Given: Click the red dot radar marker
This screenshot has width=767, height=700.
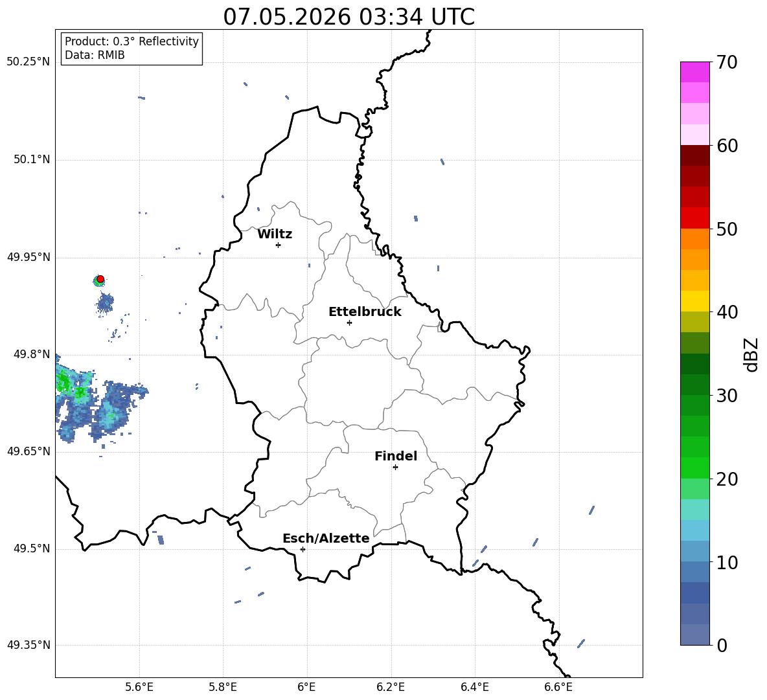Looking at the screenshot, I should (x=100, y=279).
